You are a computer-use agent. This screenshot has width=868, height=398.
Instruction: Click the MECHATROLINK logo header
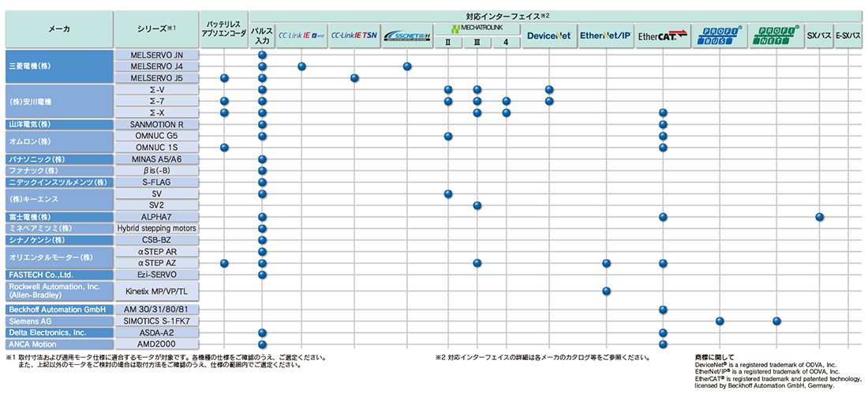pyautogui.click(x=477, y=29)
